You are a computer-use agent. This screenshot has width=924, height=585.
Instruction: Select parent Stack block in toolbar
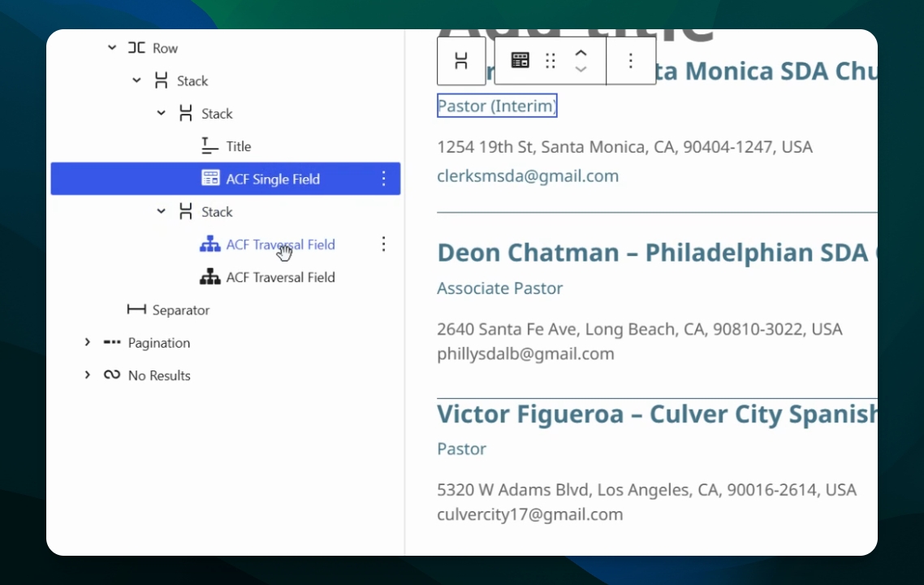coord(461,61)
